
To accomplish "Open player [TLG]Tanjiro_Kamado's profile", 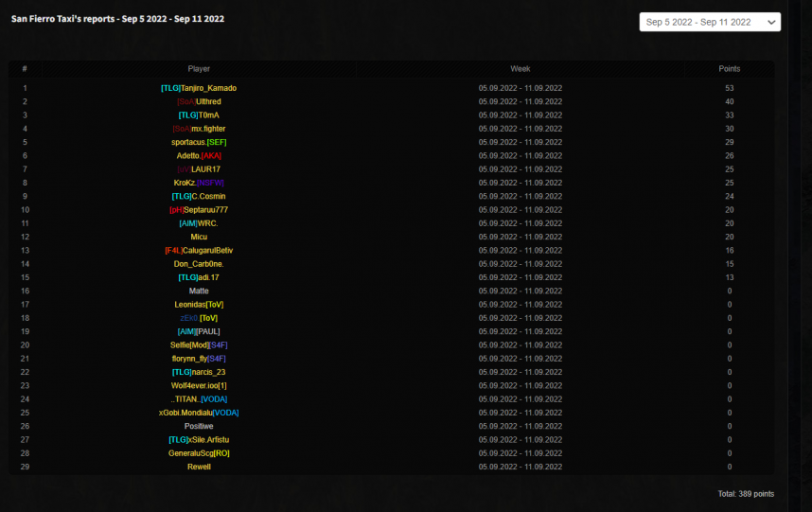I will tap(199, 88).
